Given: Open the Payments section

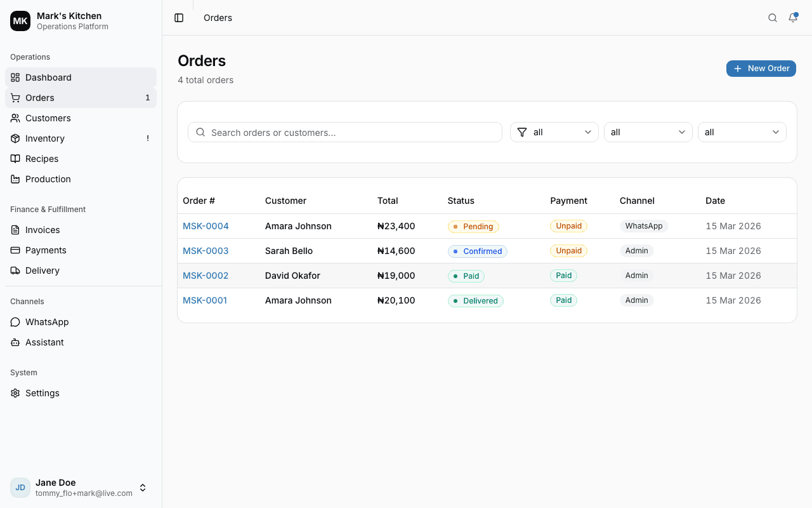Looking at the screenshot, I should (45, 250).
